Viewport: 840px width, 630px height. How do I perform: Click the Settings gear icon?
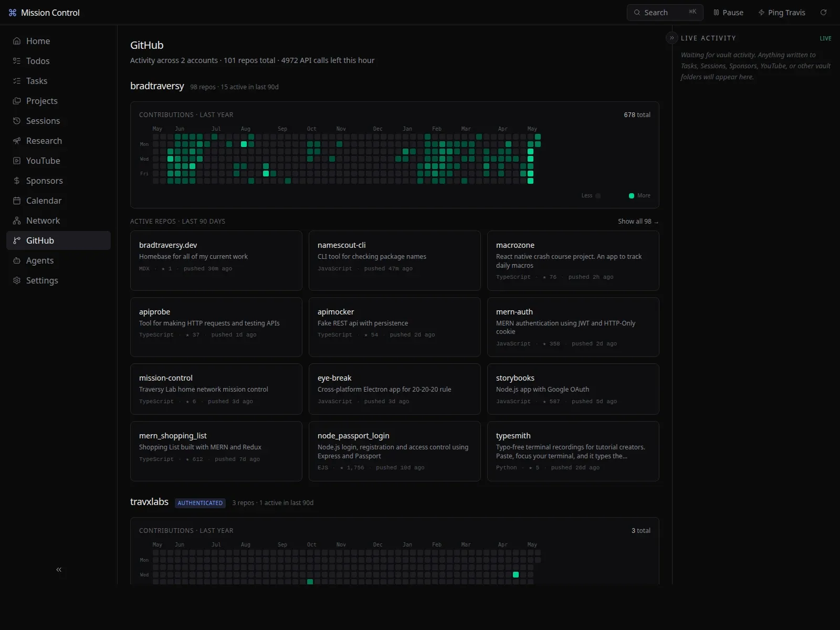(x=17, y=280)
